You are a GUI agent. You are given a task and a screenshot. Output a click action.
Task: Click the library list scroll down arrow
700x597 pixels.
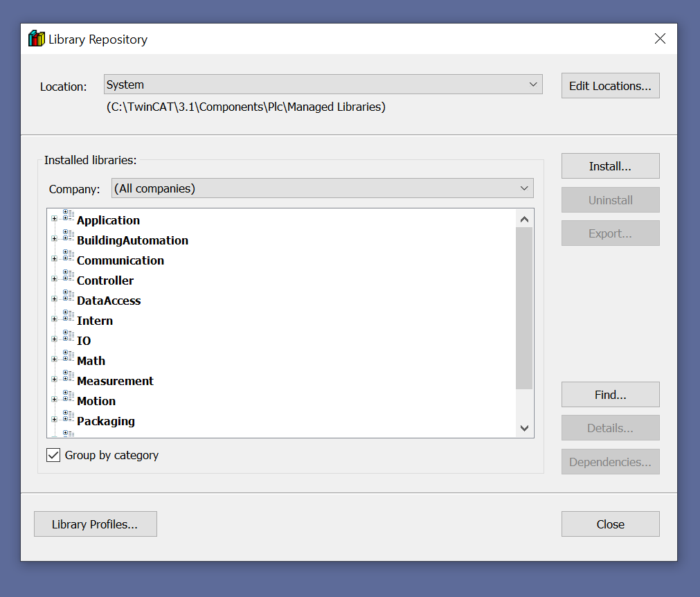(x=525, y=428)
